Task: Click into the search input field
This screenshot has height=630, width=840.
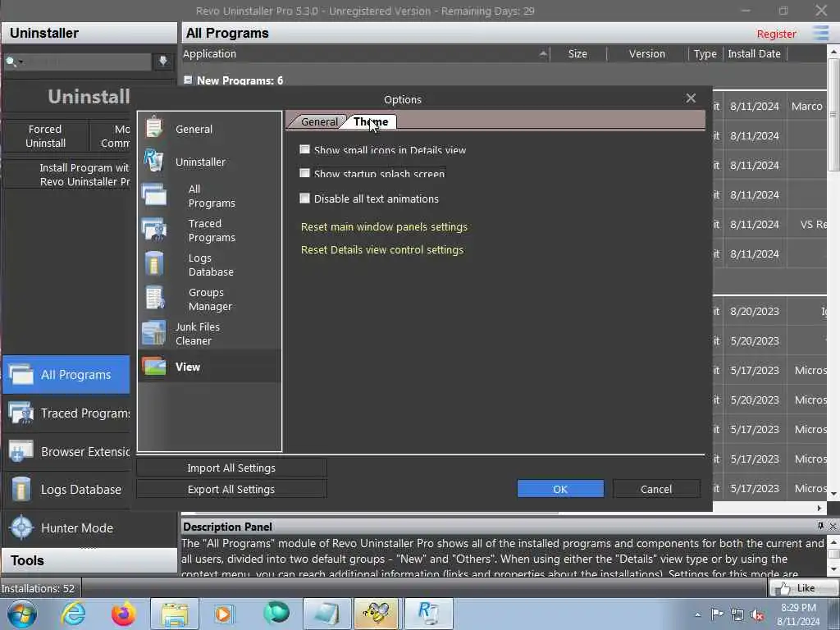Action: click(x=89, y=62)
